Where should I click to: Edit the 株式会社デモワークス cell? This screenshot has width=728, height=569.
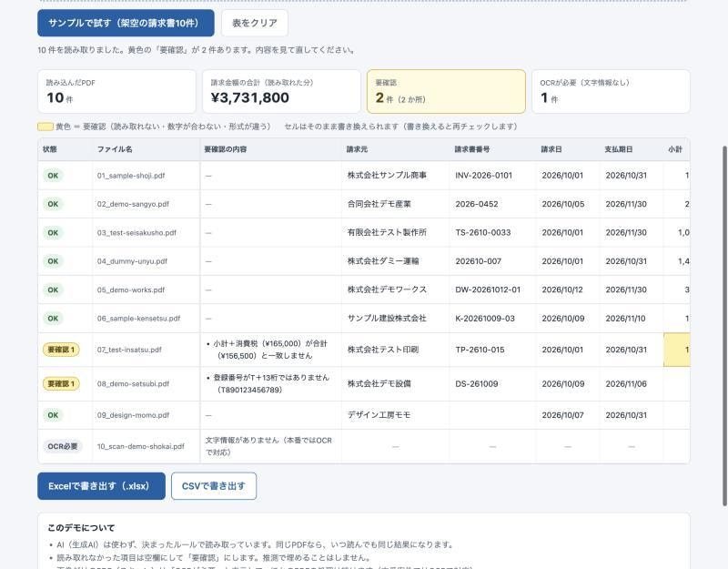(x=396, y=290)
